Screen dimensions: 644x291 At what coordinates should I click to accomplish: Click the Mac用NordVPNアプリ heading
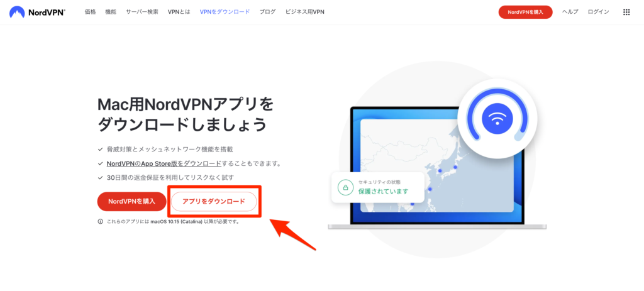[x=186, y=114]
